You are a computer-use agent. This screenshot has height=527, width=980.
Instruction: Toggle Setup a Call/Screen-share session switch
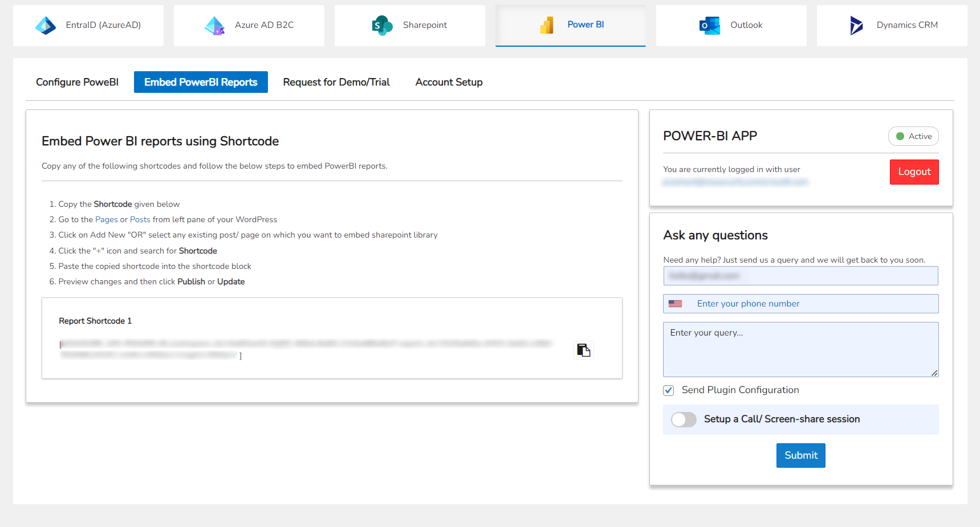pos(684,419)
